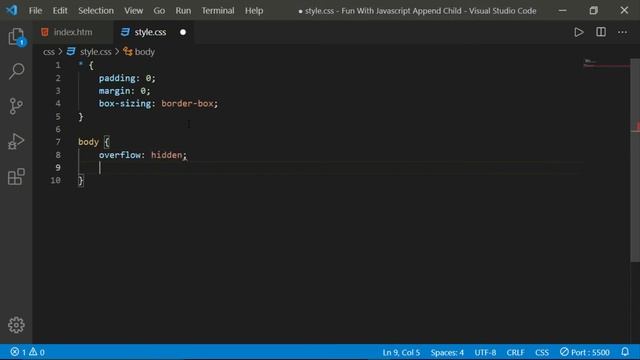
Task: Click the closing brace on line 10
Action: [81, 180]
